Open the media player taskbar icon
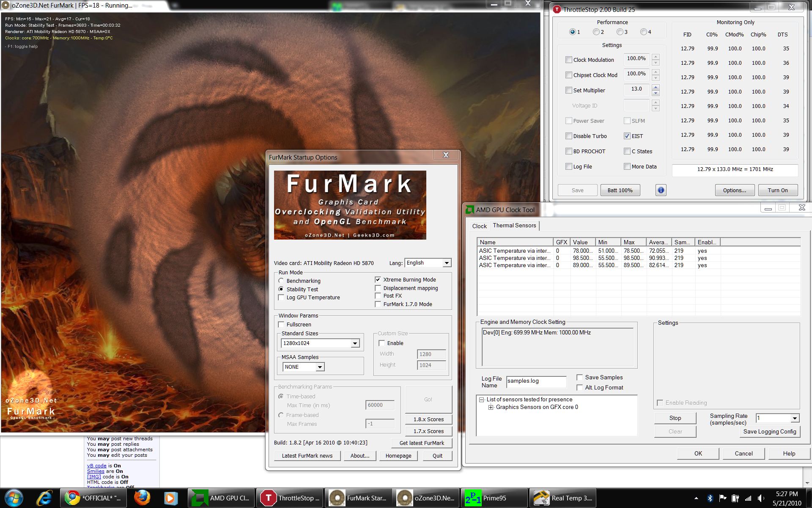Screen dimensions: 812x508 click(170, 498)
